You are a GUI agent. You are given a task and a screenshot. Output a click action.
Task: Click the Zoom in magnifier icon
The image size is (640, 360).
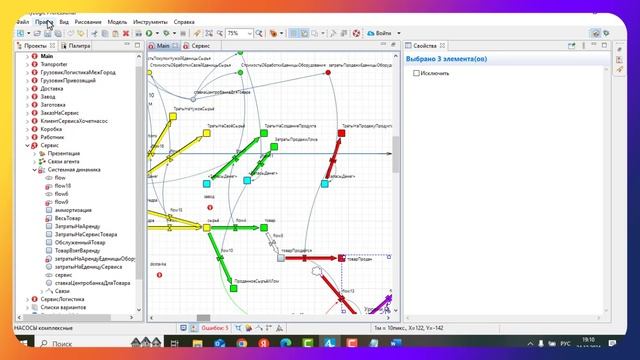coord(259,33)
